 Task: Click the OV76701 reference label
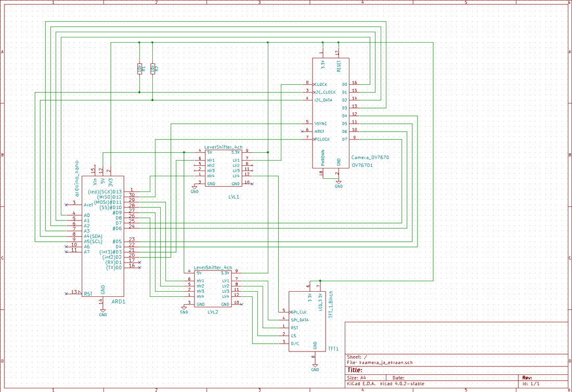click(x=362, y=165)
